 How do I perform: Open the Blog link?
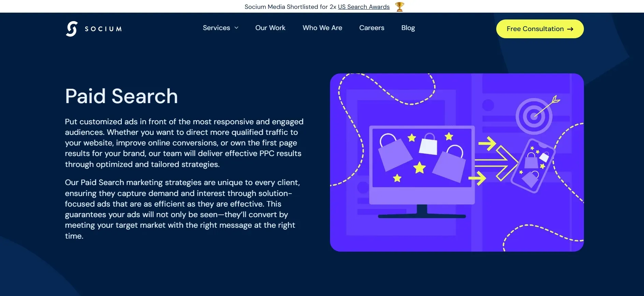(408, 28)
